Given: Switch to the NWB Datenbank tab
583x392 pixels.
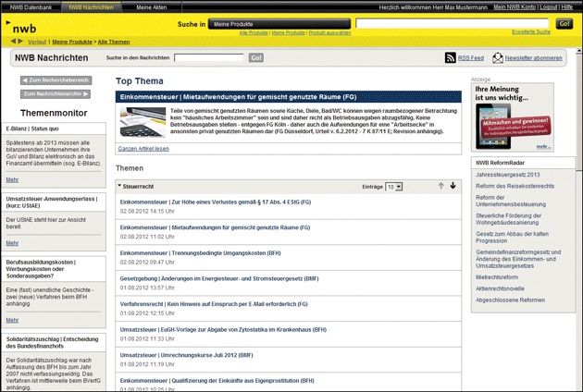Looking at the screenshot, I should point(31,6).
